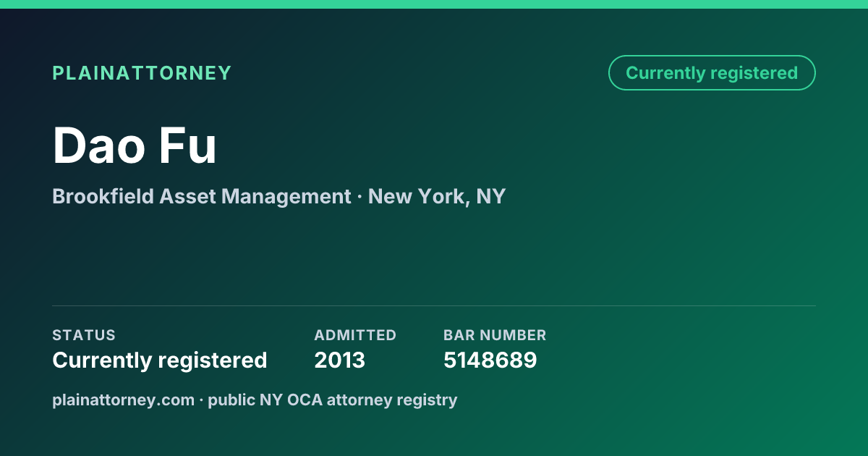Open the plainattorney.com site link
The height and width of the screenshot is (456, 868).
coord(123,400)
